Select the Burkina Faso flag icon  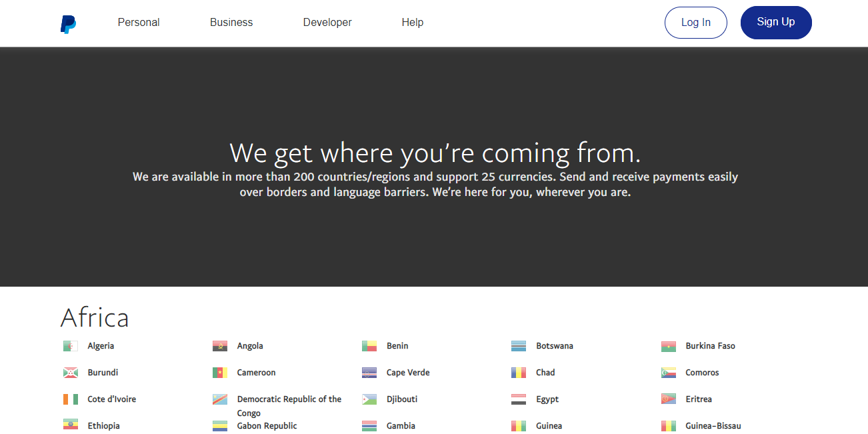(668, 346)
